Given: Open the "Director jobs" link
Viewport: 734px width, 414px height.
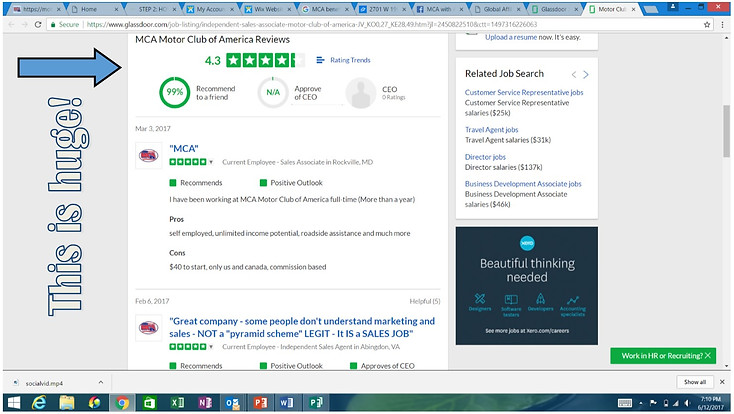Looking at the screenshot, I should pos(485,157).
